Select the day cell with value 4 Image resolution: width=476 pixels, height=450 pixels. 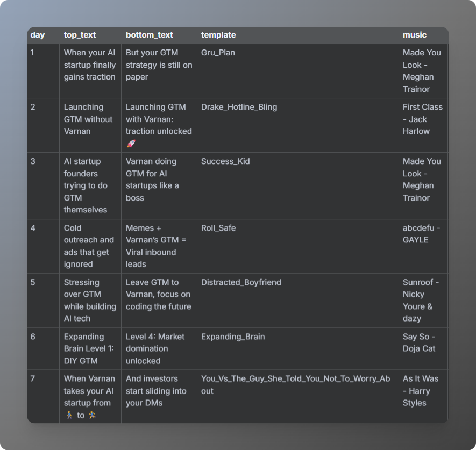pyautogui.click(x=43, y=246)
